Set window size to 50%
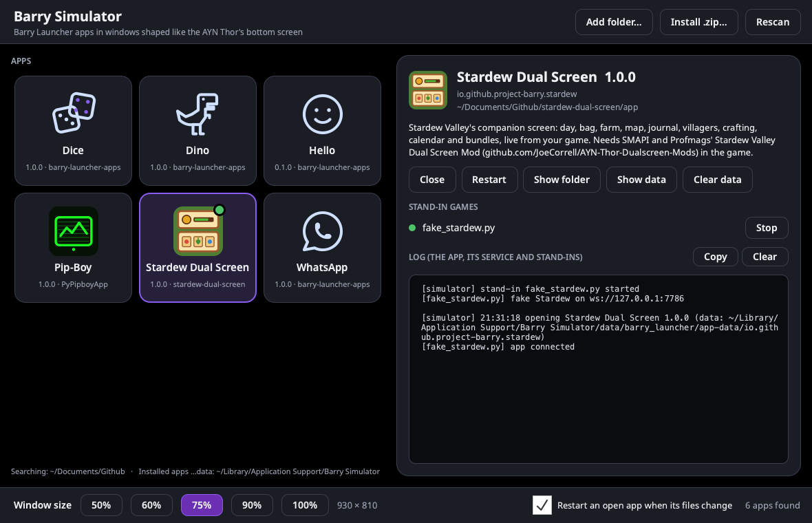812x523 pixels. 101,505
